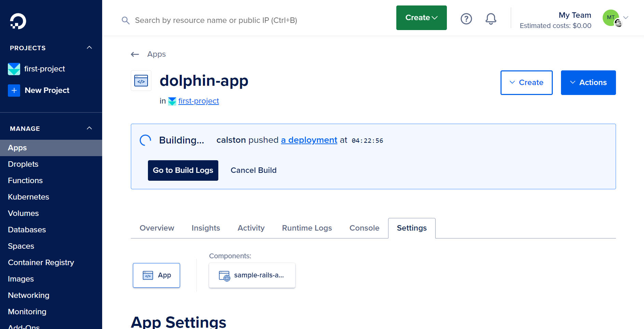The width and height of the screenshot is (644, 329).
Task: Open Networking in the sidebar
Action: [51, 296]
